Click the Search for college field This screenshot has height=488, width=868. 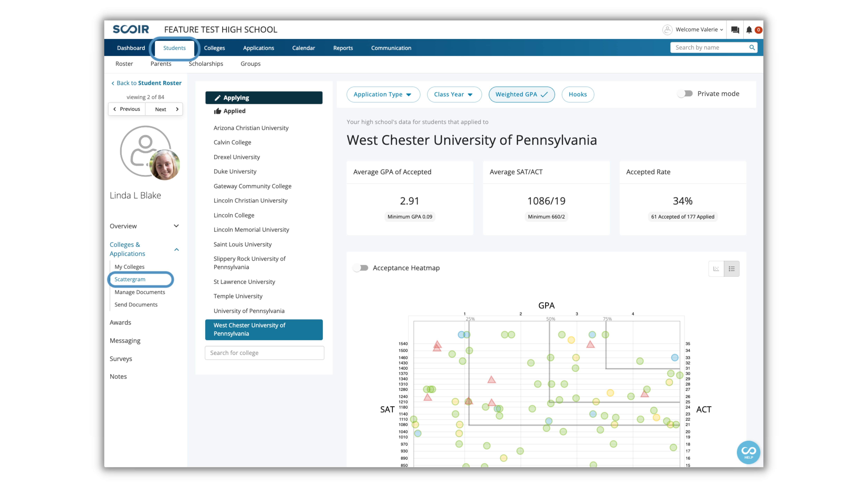click(x=265, y=353)
